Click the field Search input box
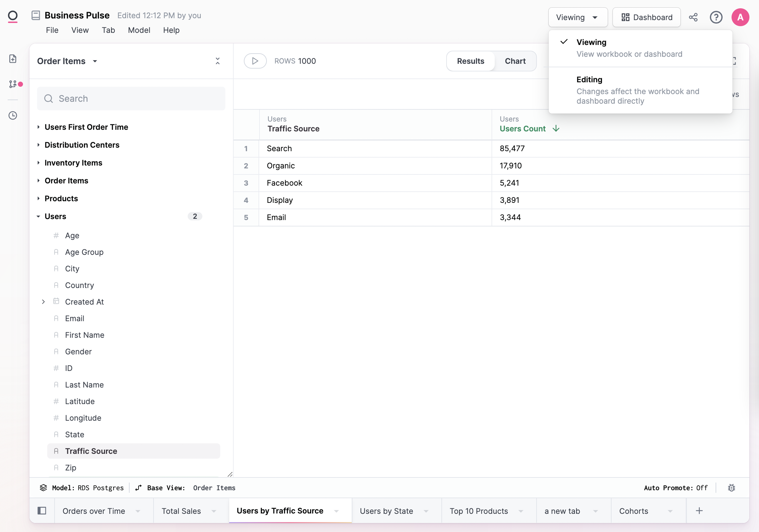This screenshot has height=532, width=759. [x=131, y=99]
